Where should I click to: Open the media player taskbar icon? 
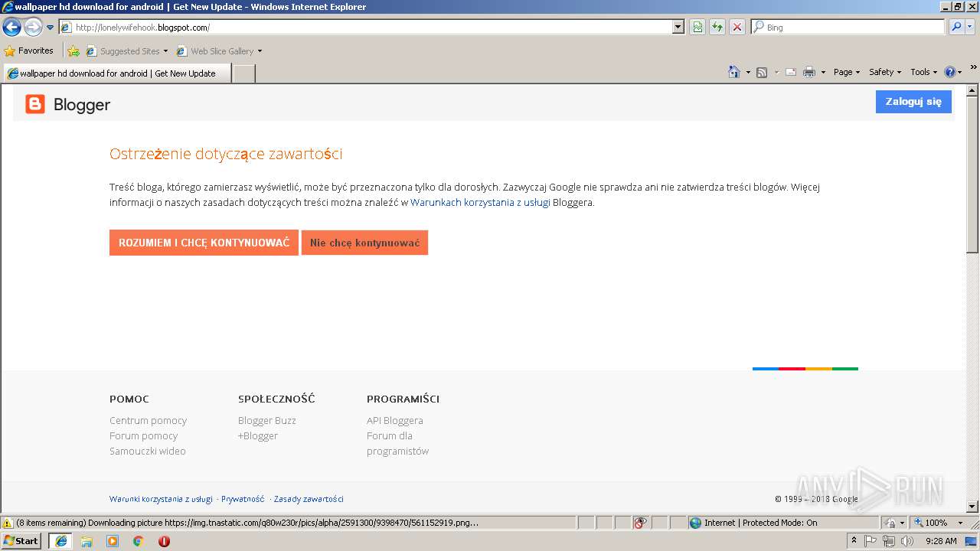(113, 541)
